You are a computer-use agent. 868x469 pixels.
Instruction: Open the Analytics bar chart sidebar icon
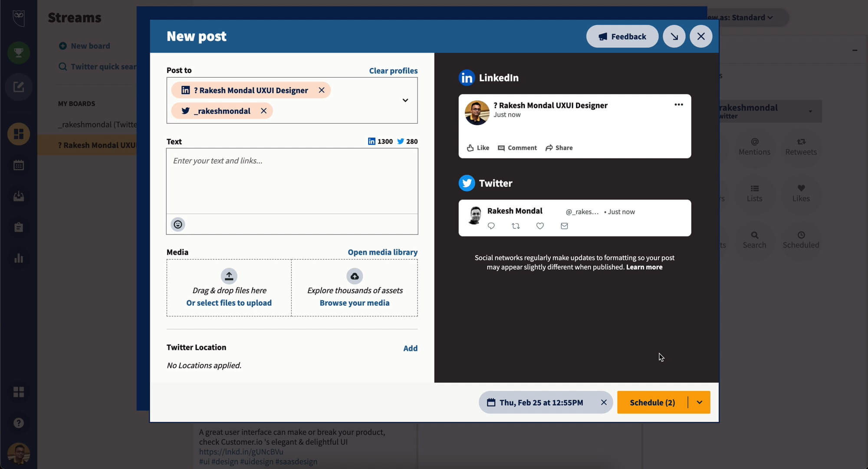(x=19, y=258)
